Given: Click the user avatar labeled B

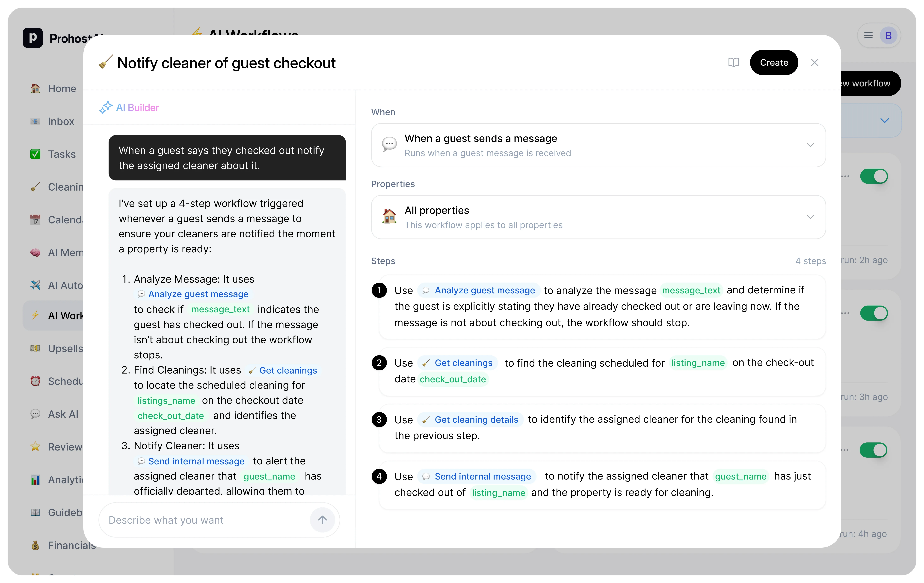Looking at the screenshot, I should click(888, 36).
